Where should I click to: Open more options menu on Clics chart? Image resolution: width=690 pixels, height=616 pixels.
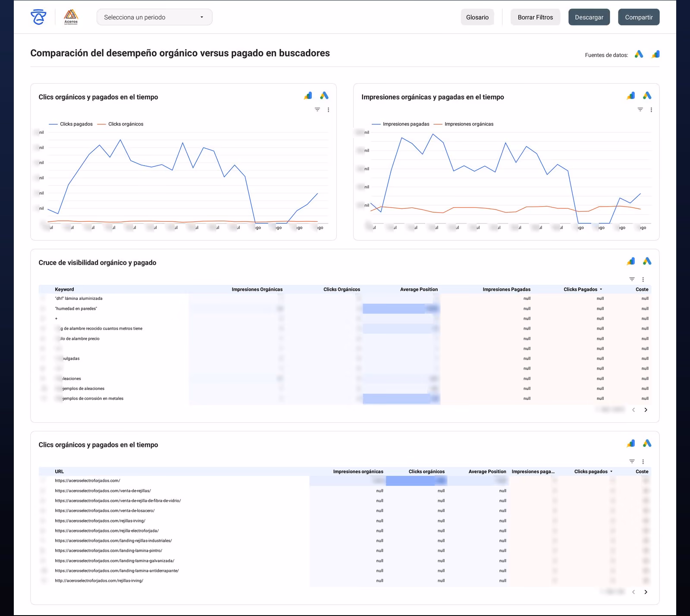coord(329,110)
